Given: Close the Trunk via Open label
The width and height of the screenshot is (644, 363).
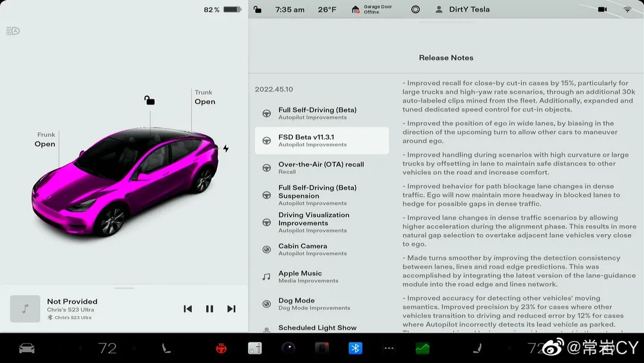Looking at the screenshot, I should 205,101.
